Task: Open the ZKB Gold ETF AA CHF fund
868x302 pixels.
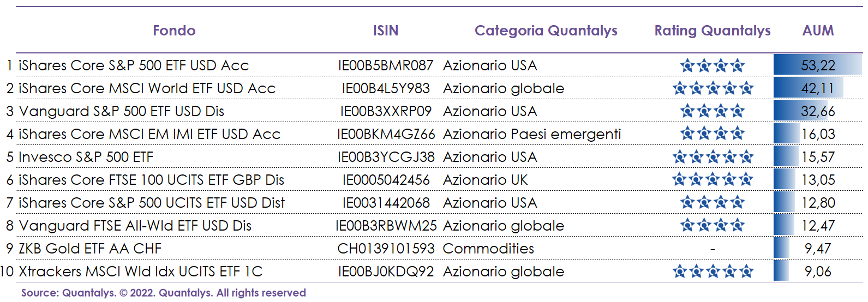Action: tap(90, 249)
